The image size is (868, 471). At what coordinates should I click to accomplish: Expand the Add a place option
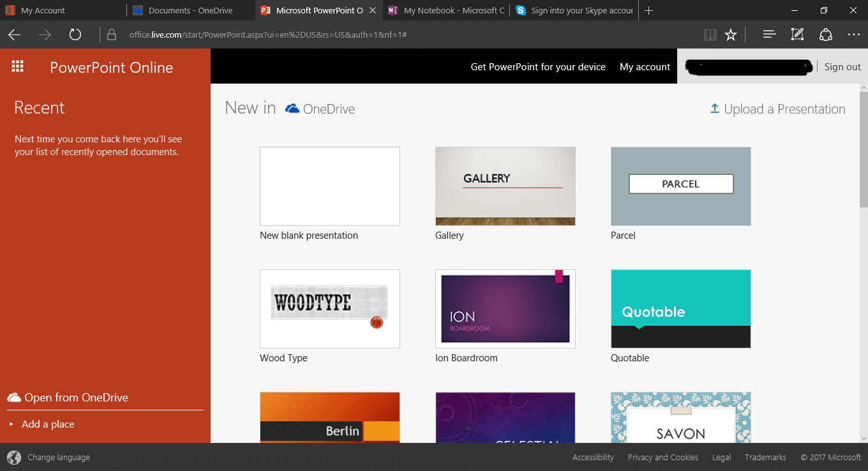coord(41,424)
